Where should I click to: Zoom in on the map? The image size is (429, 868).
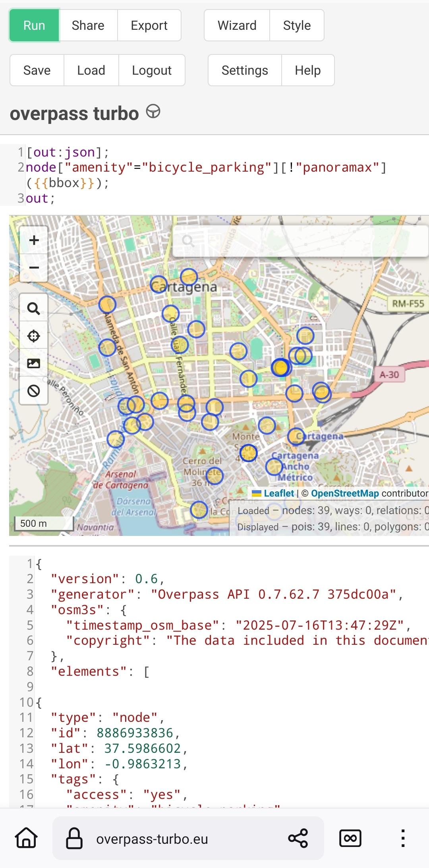[34, 240]
